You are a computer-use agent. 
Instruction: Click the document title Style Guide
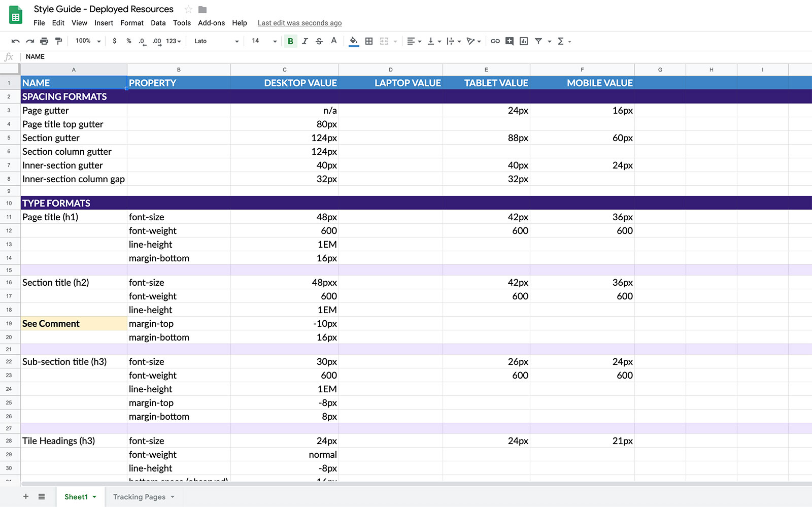pos(104,9)
